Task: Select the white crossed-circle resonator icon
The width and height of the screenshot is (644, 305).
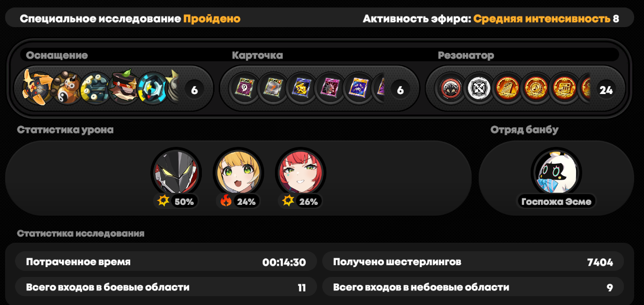Action: [479, 88]
